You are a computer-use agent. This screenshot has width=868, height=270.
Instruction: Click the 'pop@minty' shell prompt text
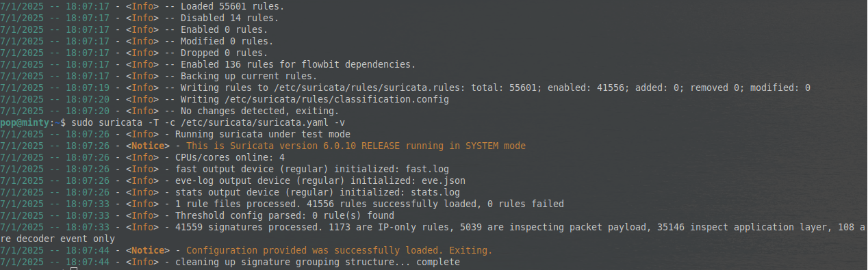coord(25,122)
